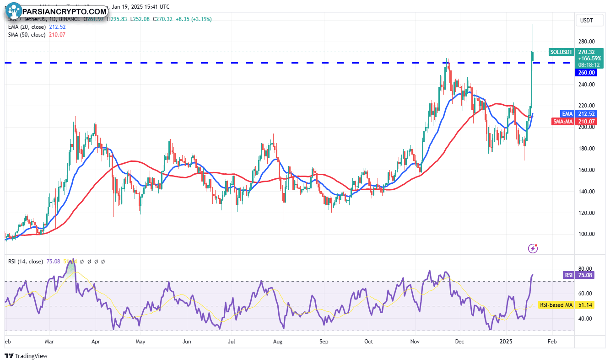
Task: Click the 240.00 price axis value
Action: [587, 85]
